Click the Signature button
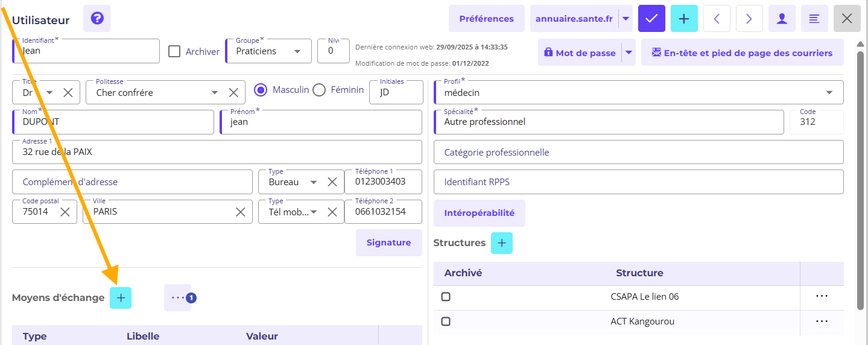The image size is (868, 345). pyautogui.click(x=388, y=242)
